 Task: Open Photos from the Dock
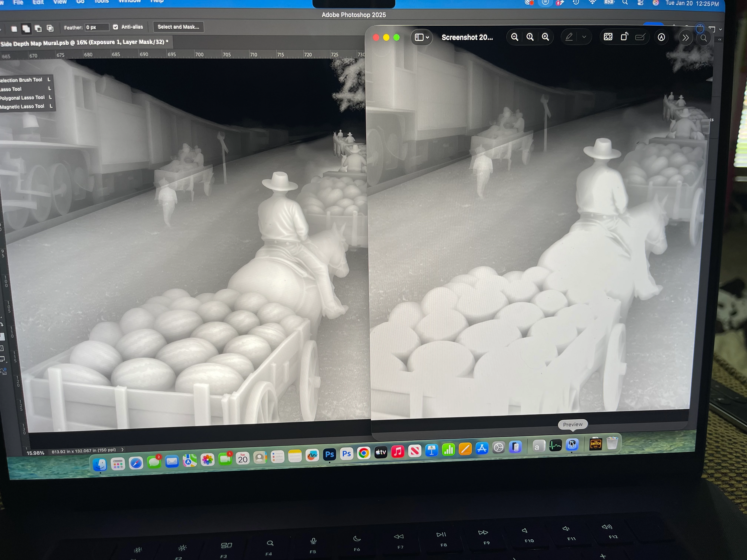click(207, 460)
